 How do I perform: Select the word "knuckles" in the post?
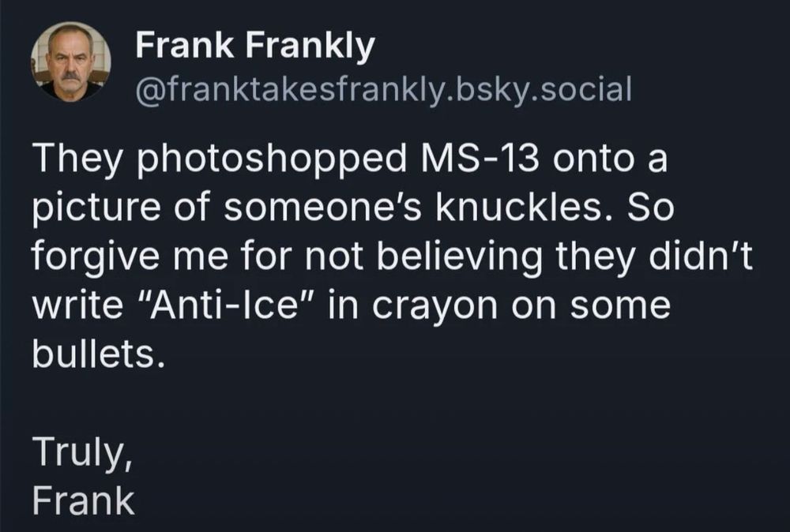point(519,207)
